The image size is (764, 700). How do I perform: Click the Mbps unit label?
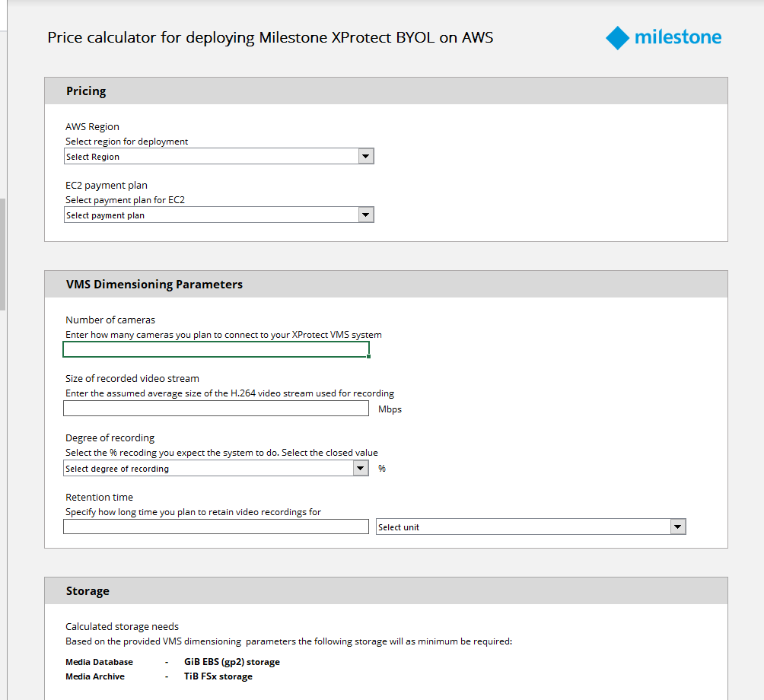[x=390, y=409]
